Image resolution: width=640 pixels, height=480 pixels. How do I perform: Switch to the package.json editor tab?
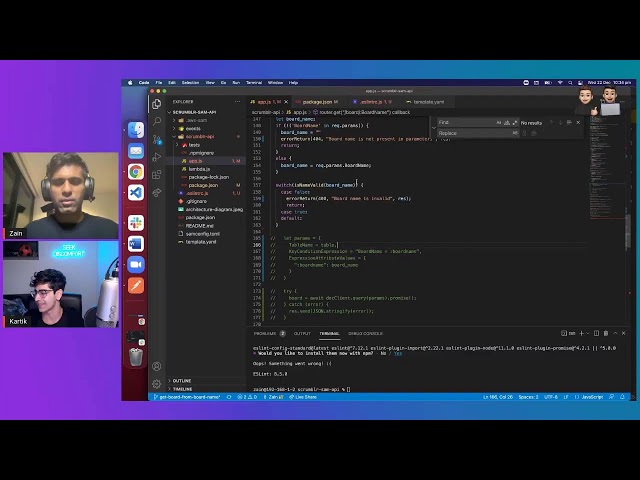317,102
